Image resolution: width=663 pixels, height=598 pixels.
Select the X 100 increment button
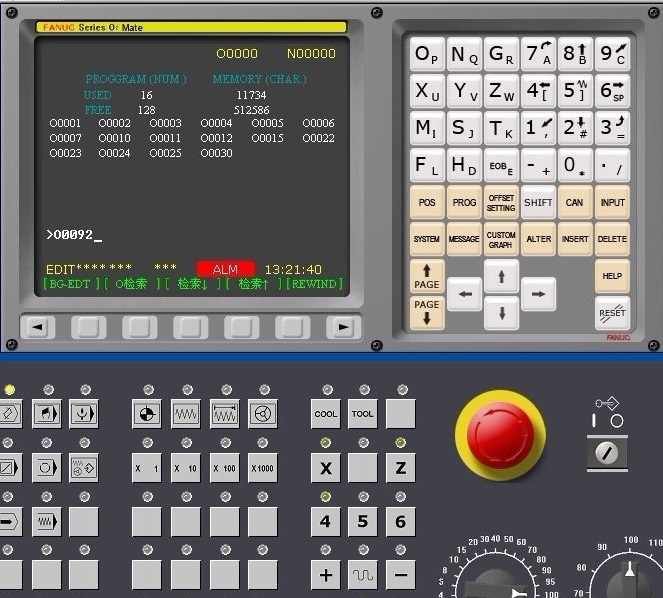pos(224,468)
